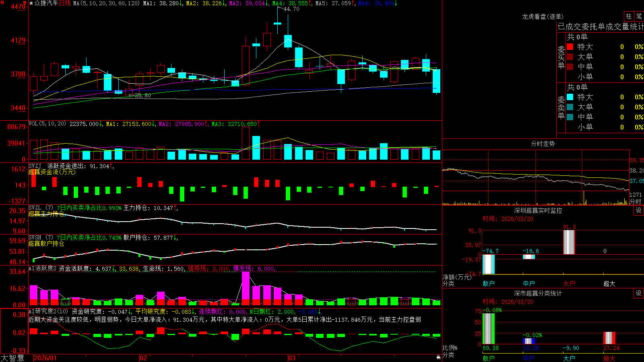The image size is (644, 362).
Task: Click the 深市超赢分类统计 panel title
Action: click(x=538, y=293)
